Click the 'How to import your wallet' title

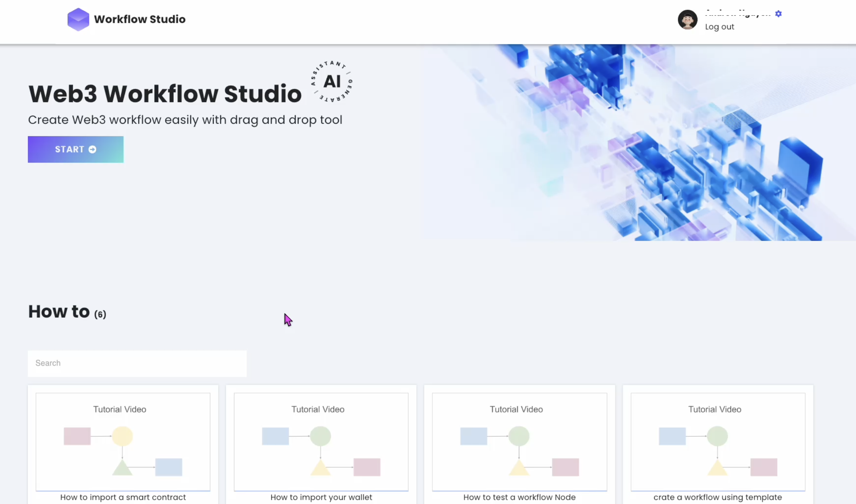pos(321,497)
